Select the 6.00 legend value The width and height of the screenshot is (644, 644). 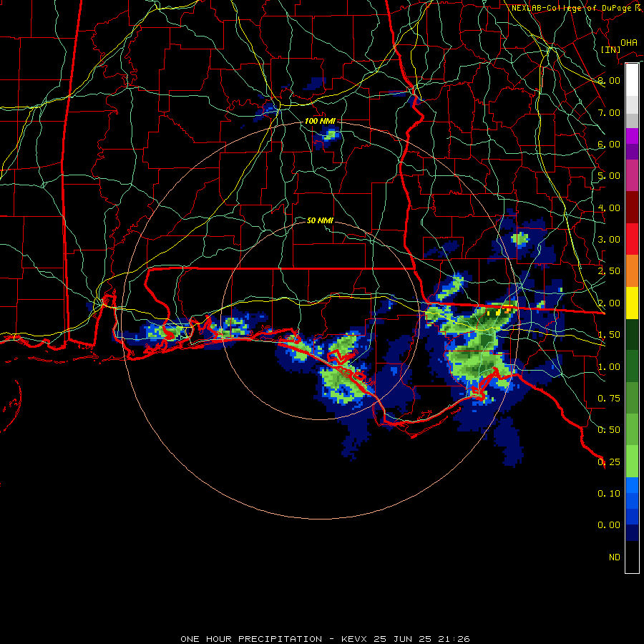pyautogui.click(x=609, y=144)
